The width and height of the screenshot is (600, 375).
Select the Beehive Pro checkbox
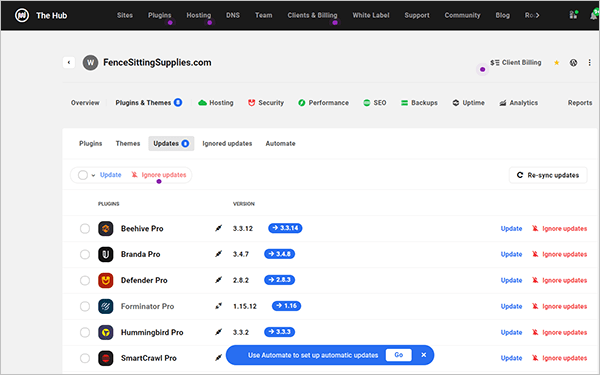(85, 229)
